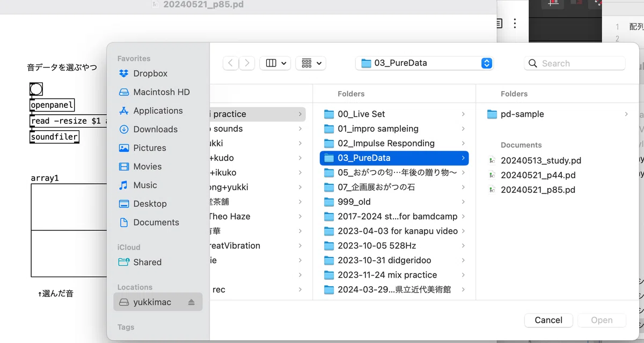The width and height of the screenshot is (644, 343).
Task: Select 'Theo Haze' row in first column
Action: (x=258, y=217)
